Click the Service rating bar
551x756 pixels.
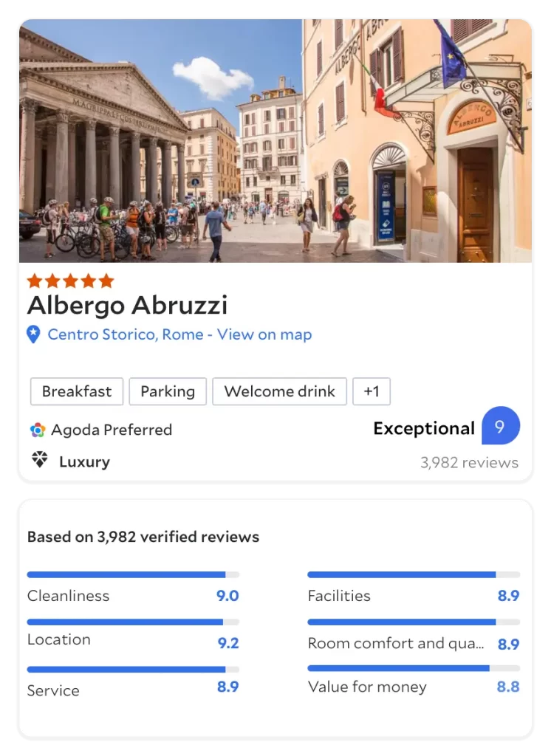(x=133, y=670)
